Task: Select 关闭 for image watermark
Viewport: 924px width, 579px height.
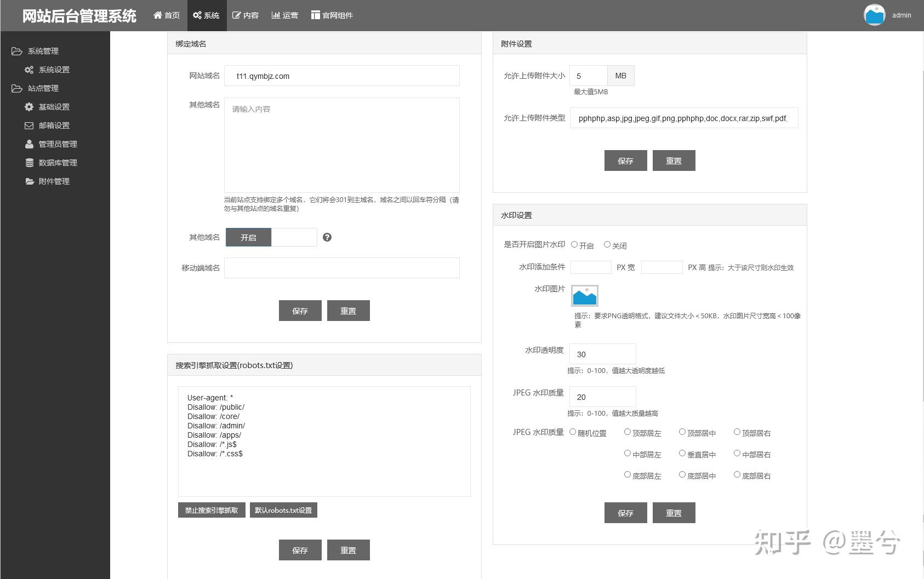Action: pyautogui.click(x=607, y=245)
